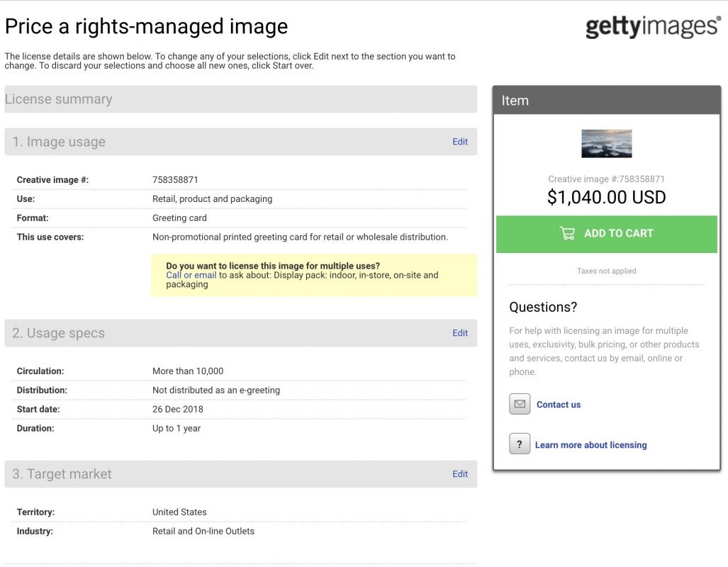Click the Creative image # label
The height and width of the screenshot is (567, 728).
tap(52, 180)
